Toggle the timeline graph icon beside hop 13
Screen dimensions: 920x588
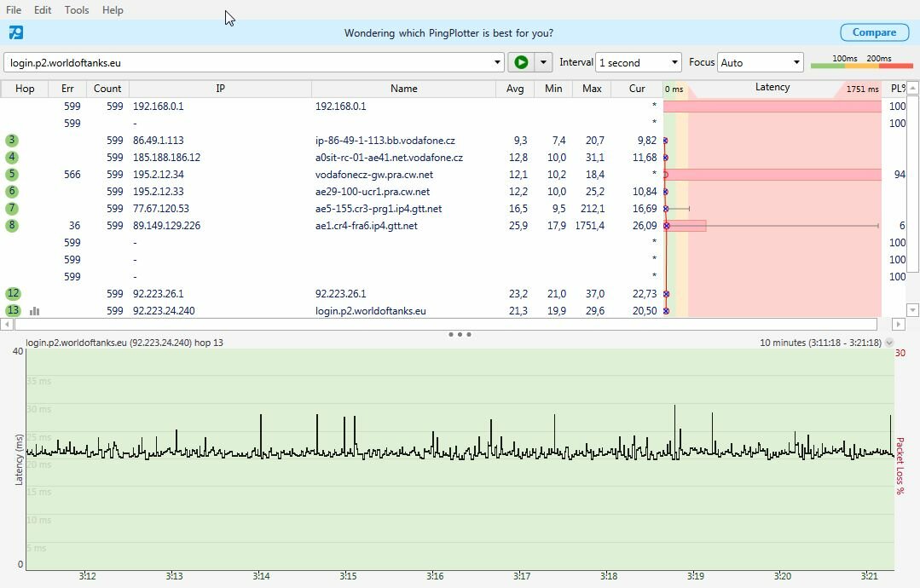[35, 311]
